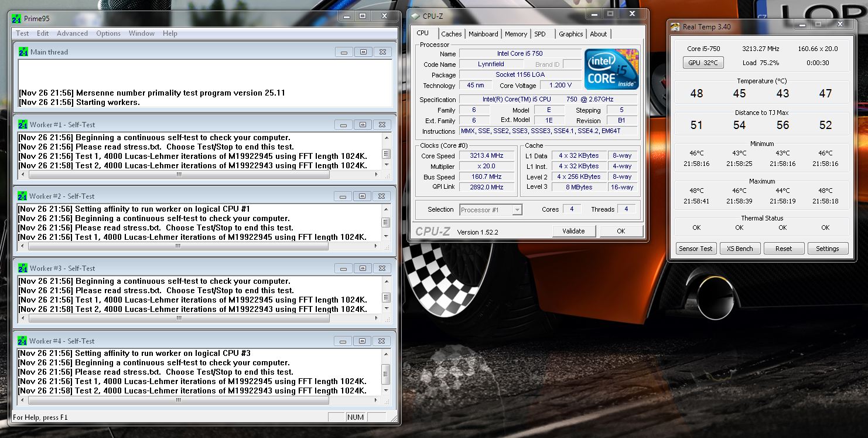Switch to the SPD tab in CPU-Z

540,34
